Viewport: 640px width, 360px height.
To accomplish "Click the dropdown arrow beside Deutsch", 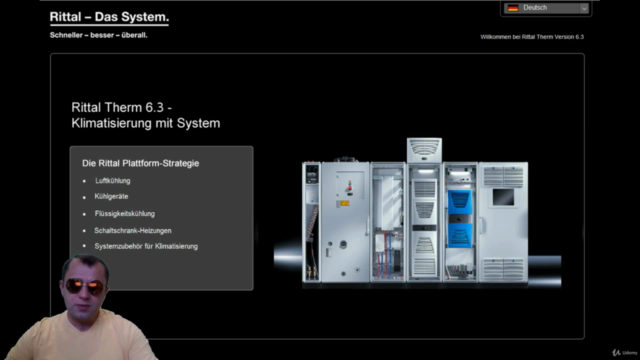I will (x=584, y=8).
